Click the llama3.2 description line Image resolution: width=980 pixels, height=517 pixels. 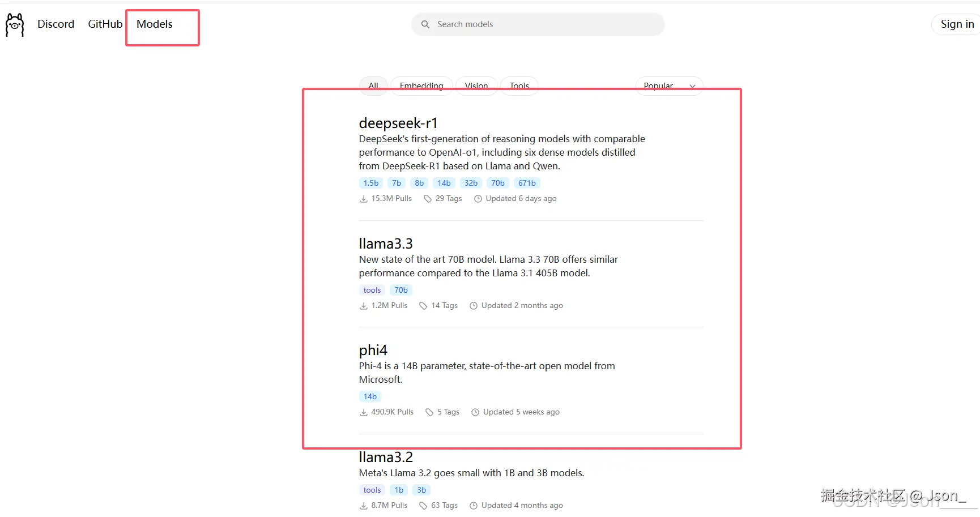(471, 473)
